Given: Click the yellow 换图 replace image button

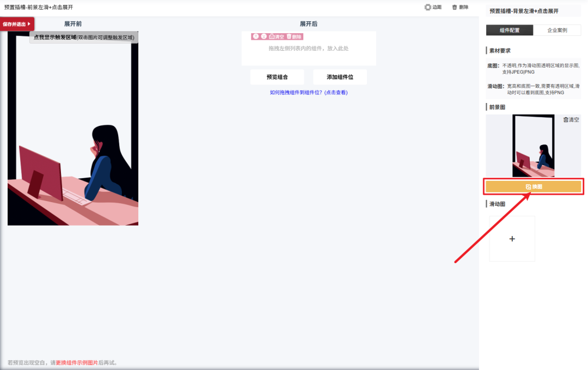Looking at the screenshot, I should click(533, 186).
